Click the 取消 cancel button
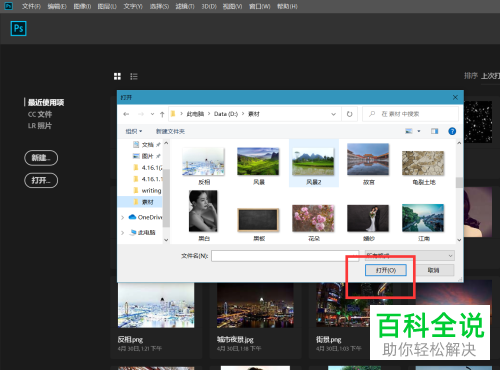The image size is (500, 370). tap(433, 270)
